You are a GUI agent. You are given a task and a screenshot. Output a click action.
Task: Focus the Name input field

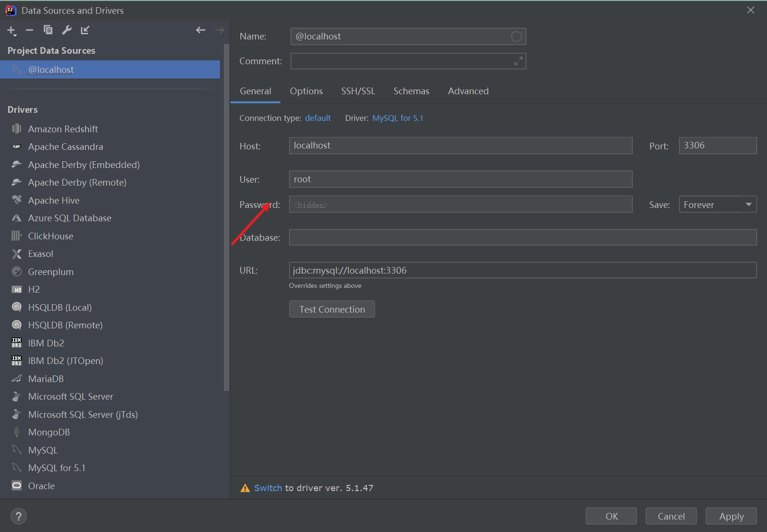[x=408, y=37]
